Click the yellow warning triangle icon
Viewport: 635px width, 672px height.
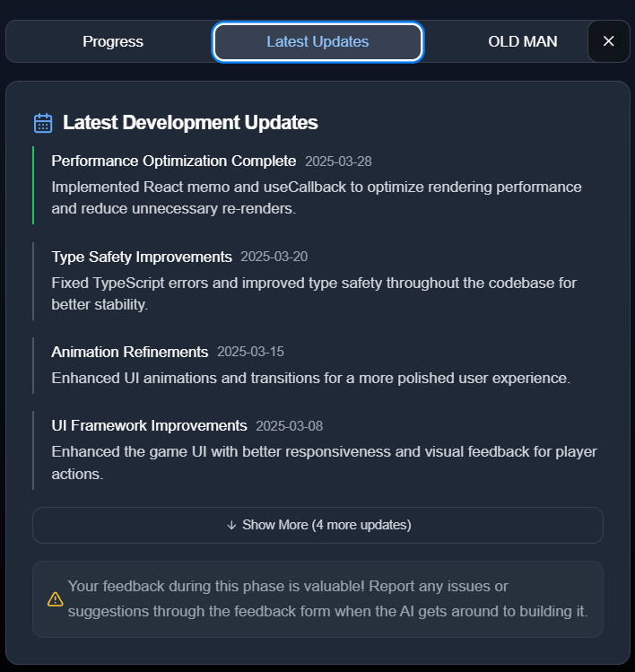56,598
